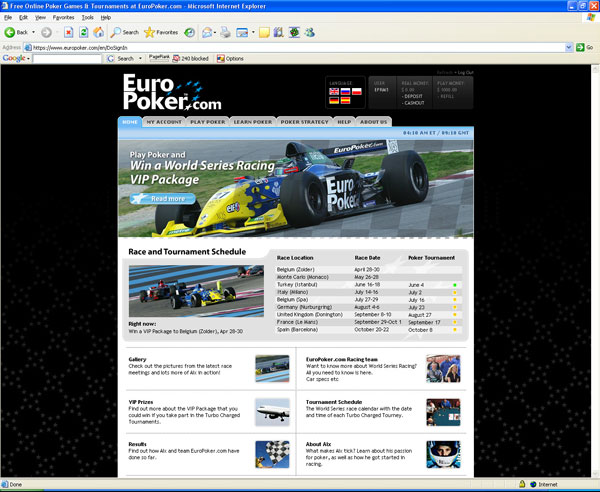Select Polish language flag
This screenshot has height=492, width=600.
pos(357,91)
